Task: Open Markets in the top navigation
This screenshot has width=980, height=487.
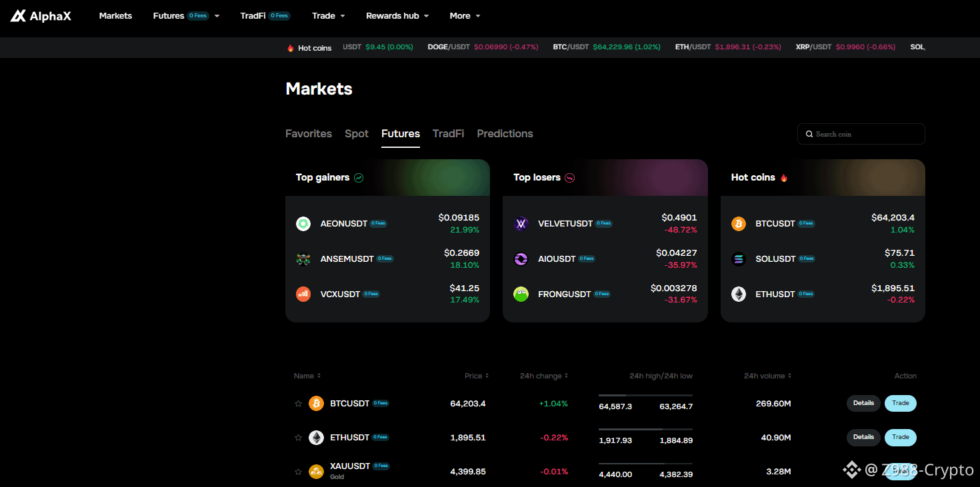Action: tap(115, 16)
